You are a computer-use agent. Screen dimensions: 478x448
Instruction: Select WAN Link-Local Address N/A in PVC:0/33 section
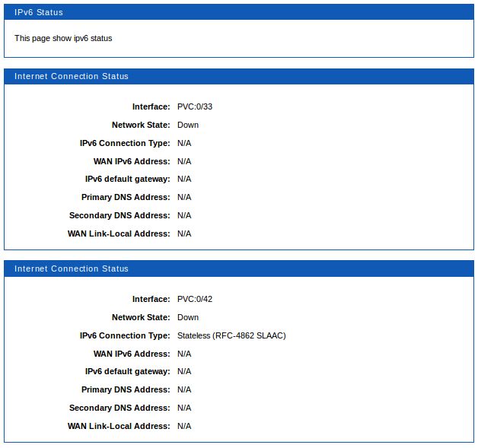(184, 234)
